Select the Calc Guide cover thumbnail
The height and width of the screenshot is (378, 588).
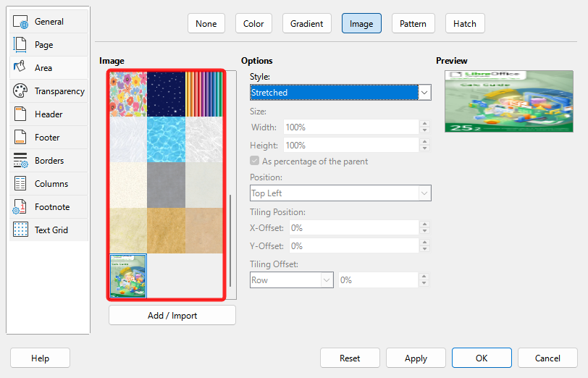pyautogui.click(x=128, y=276)
